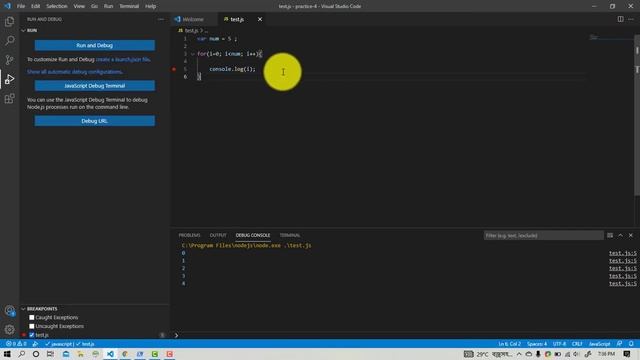Collapse the BREAKPOINTS section
Image resolution: width=640 pixels, height=360 pixels.
pyautogui.click(x=23, y=309)
